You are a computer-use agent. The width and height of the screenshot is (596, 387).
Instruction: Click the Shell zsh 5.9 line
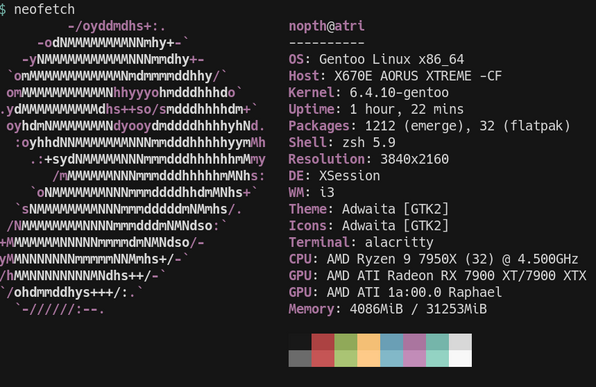[x=342, y=143]
